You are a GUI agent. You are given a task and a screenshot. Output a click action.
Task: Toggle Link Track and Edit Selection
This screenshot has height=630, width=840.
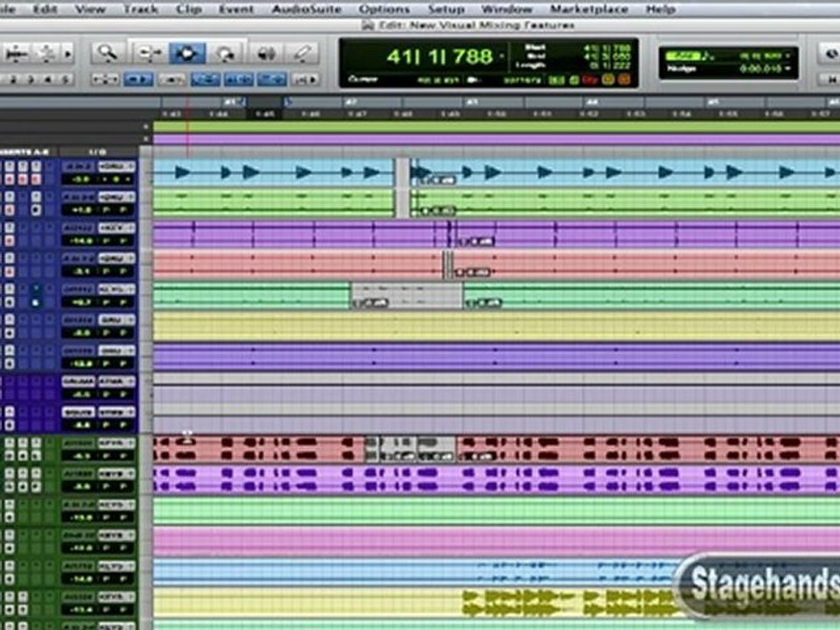pyautogui.click(x=271, y=80)
